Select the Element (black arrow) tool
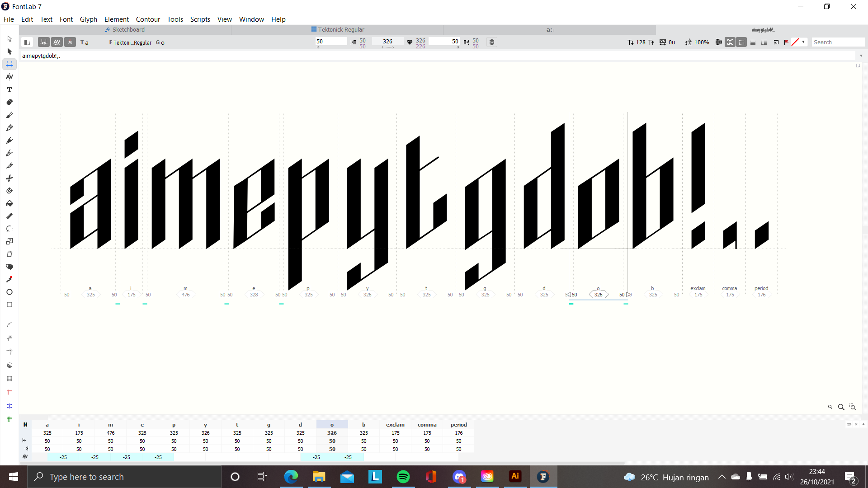 tap(9, 52)
